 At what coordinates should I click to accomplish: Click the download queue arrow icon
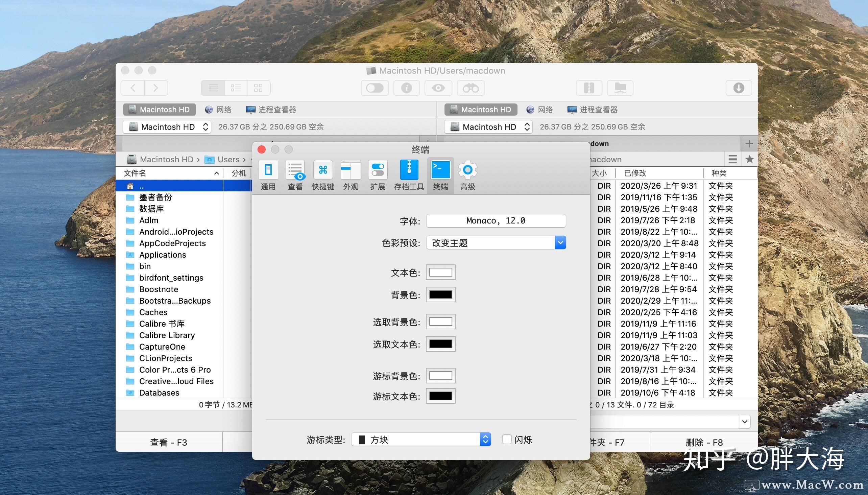[739, 88]
